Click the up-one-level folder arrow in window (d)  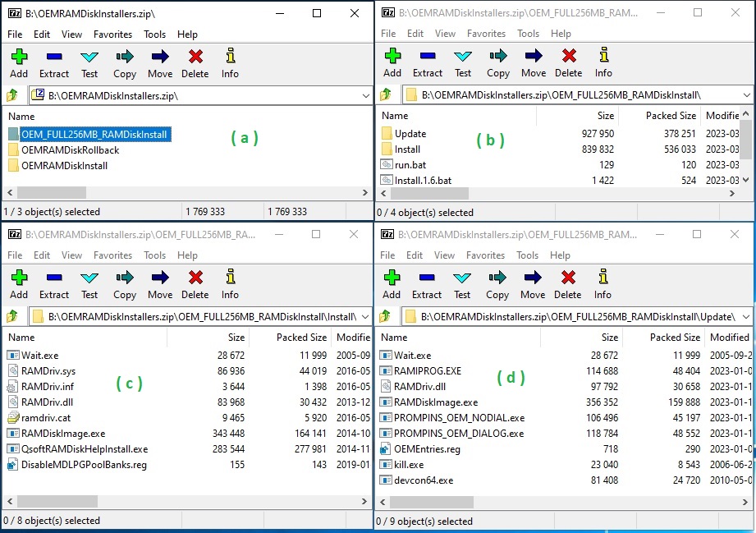point(385,315)
